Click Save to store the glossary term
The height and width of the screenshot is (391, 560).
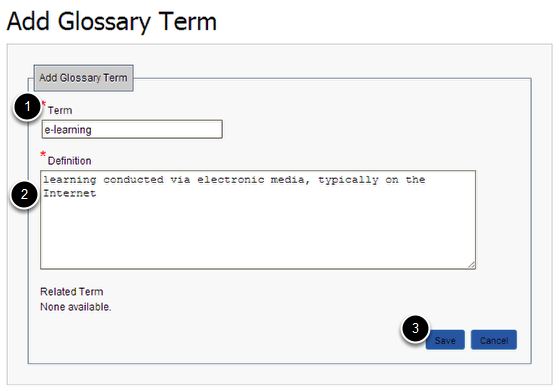445,340
